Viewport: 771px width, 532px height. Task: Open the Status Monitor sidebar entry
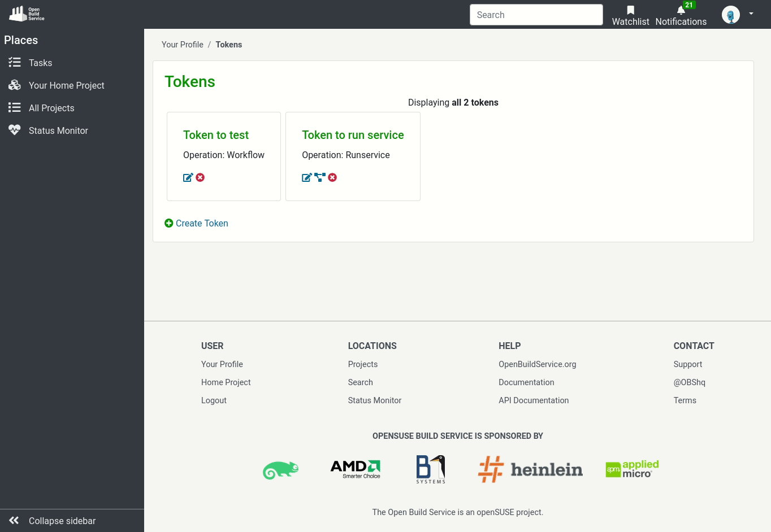(x=58, y=130)
